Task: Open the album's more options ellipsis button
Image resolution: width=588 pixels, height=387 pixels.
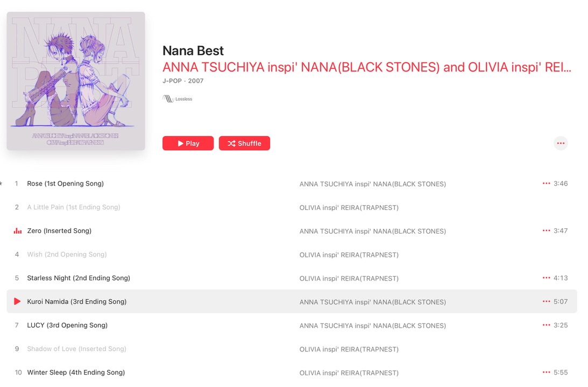Action: [x=561, y=143]
